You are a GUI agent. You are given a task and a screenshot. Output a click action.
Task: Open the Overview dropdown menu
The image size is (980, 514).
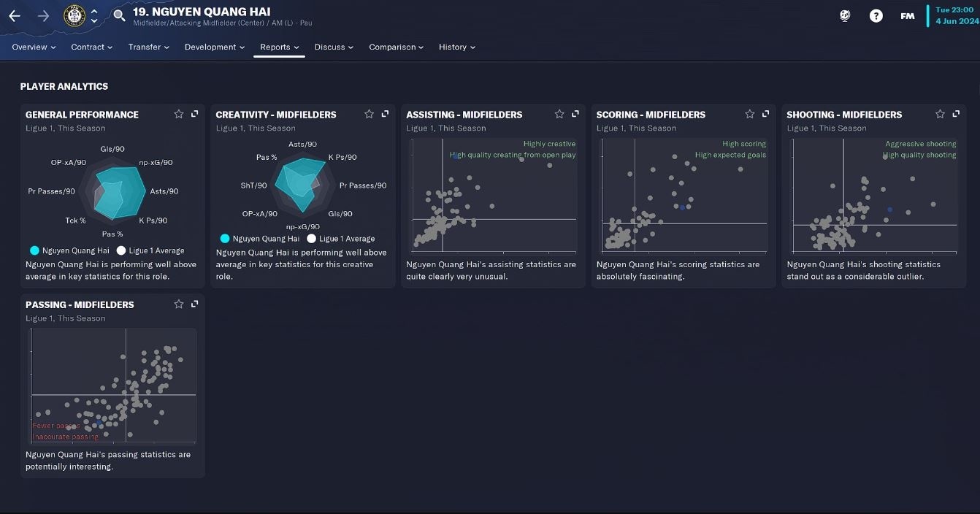(34, 47)
